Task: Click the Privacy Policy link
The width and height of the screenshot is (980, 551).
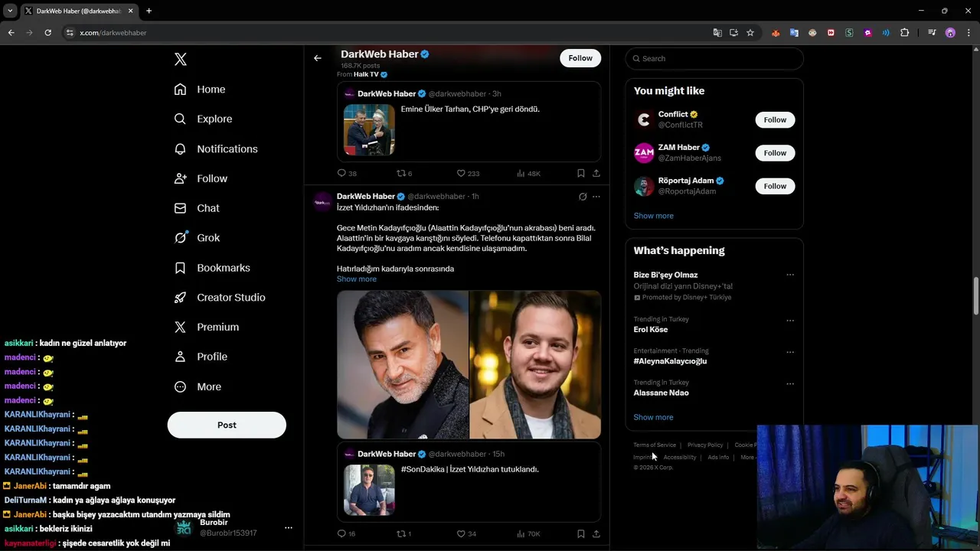Action: tap(705, 445)
